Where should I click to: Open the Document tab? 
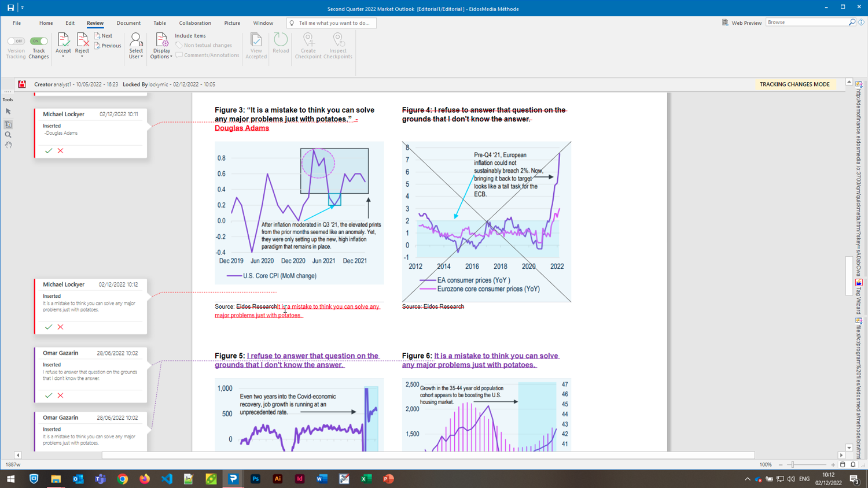click(128, 23)
